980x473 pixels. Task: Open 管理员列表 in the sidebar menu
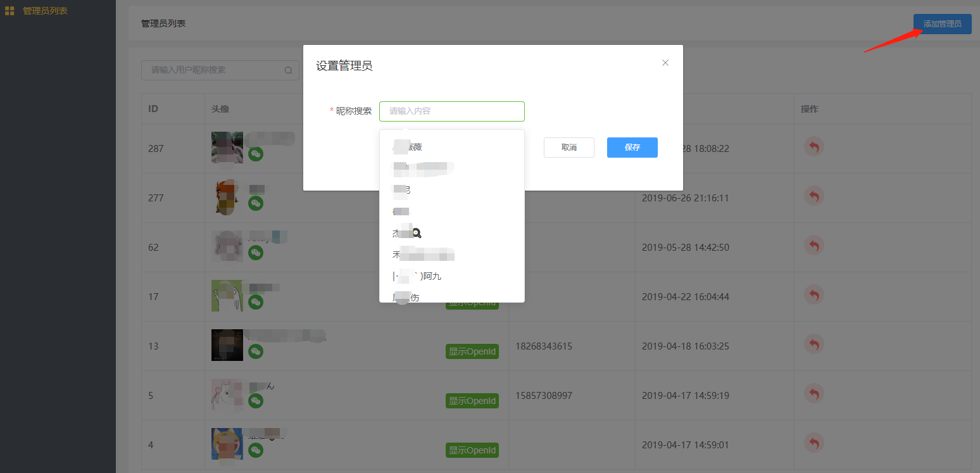[45, 11]
